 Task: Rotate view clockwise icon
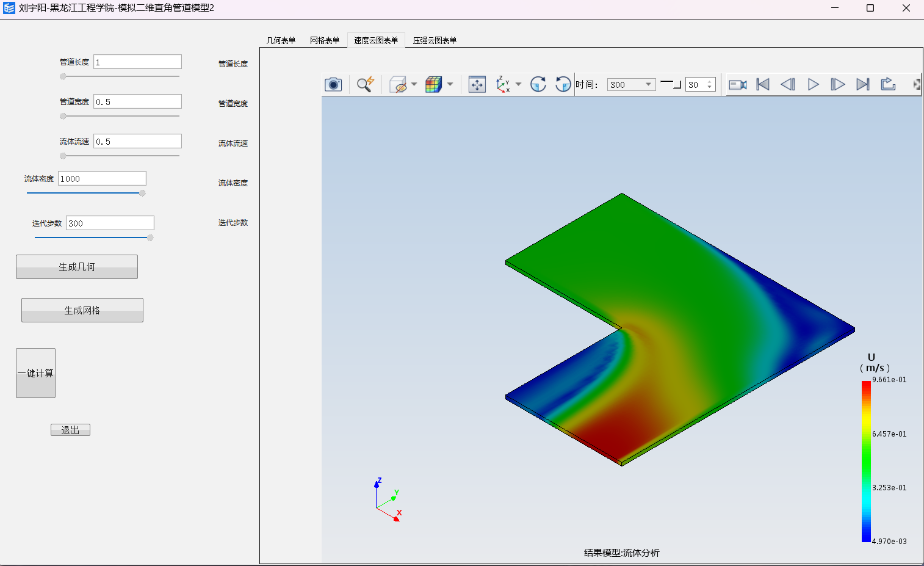click(538, 84)
